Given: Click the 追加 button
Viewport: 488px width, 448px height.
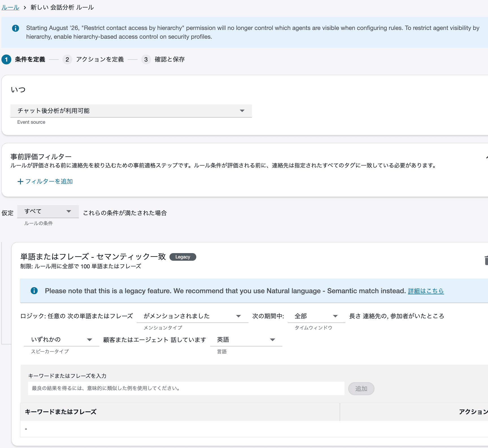Looking at the screenshot, I should pyautogui.click(x=361, y=389).
